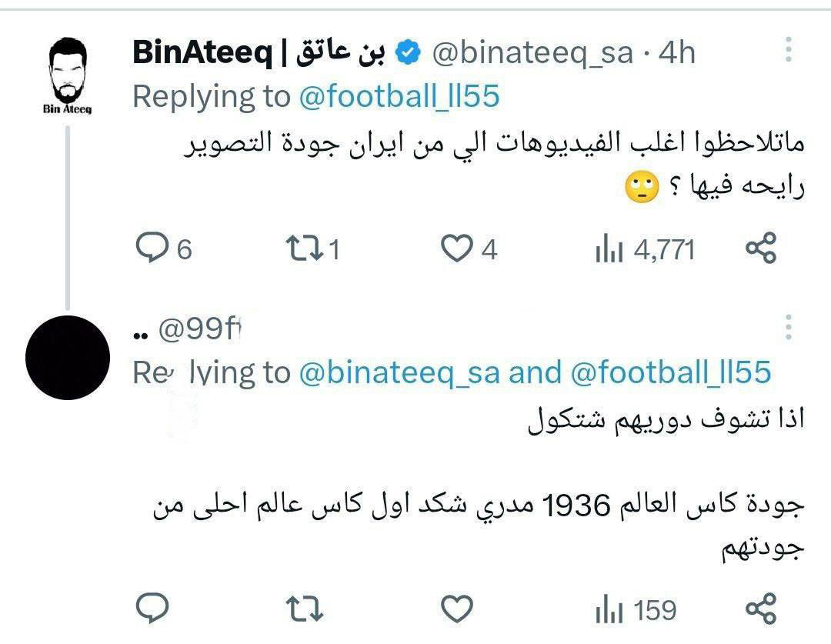
Task: Retweet BinAteeq's tweet
Action: 301,249
